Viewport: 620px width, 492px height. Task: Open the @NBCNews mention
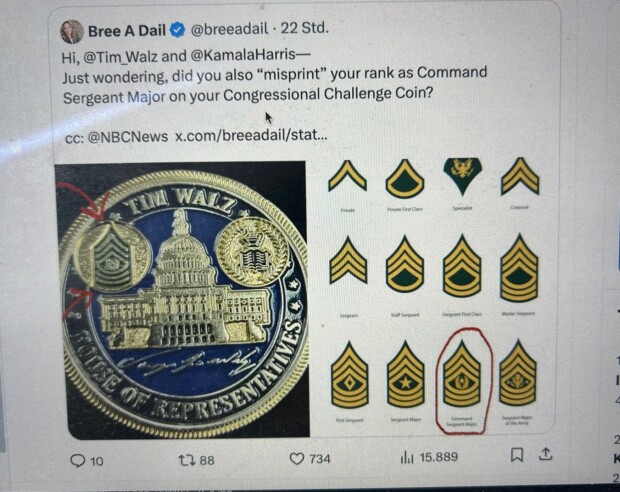coord(127,137)
